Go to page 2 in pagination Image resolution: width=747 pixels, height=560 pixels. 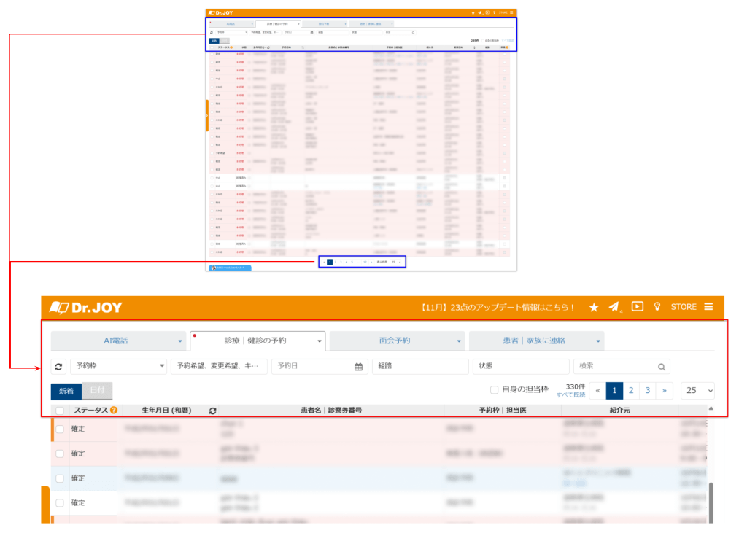click(x=631, y=390)
